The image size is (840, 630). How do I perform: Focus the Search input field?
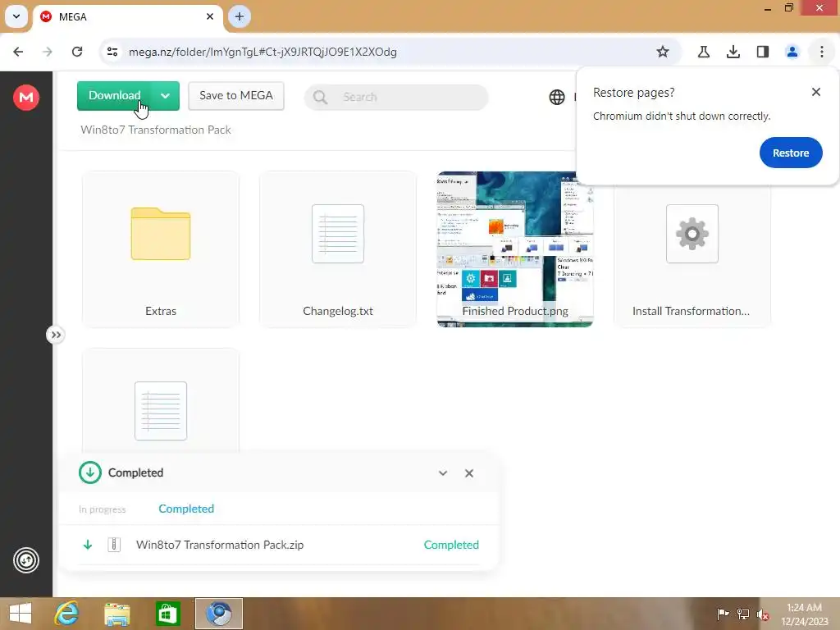pyautogui.click(x=396, y=97)
